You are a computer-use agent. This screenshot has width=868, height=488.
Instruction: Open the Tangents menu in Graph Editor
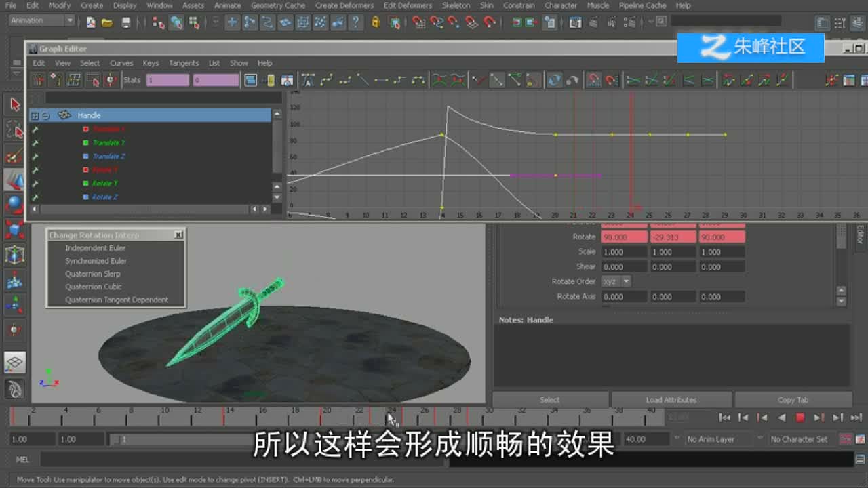184,63
